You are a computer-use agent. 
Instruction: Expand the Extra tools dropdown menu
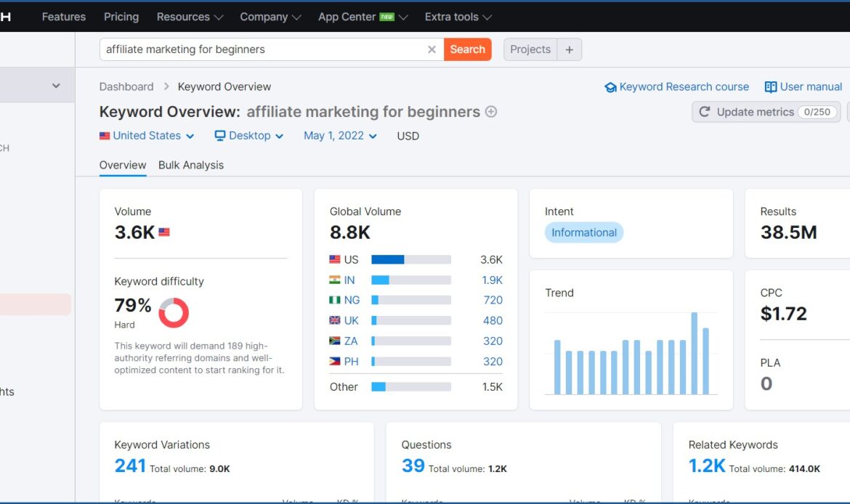(458, 17)
